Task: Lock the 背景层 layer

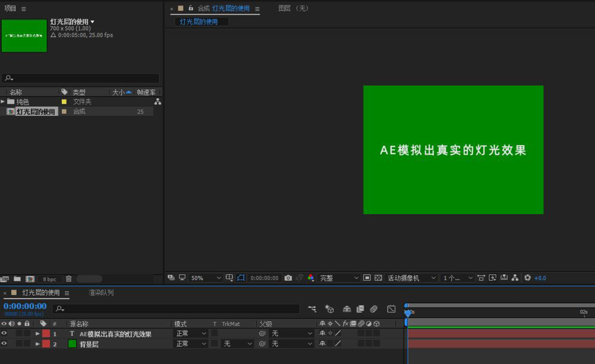Action: click(28, 344)
